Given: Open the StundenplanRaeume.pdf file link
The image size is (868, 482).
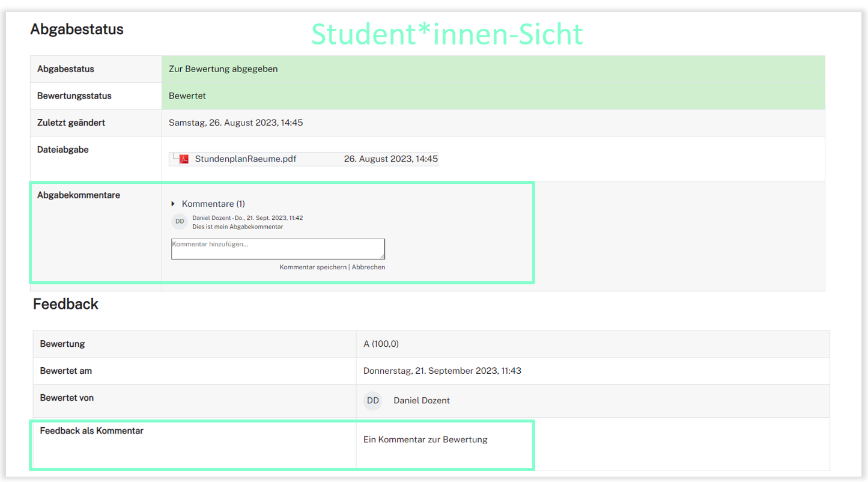Looking at the screenshot, I should click(x=245, y=159).
